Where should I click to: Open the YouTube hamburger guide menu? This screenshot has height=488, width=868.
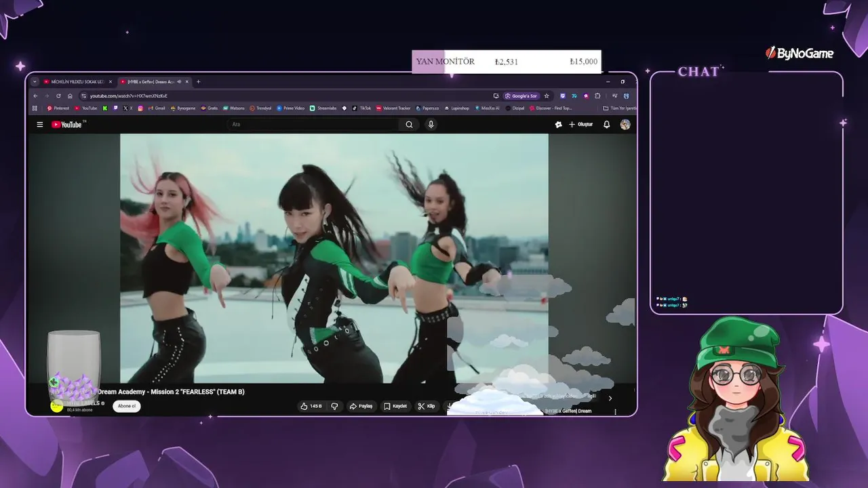40,125
